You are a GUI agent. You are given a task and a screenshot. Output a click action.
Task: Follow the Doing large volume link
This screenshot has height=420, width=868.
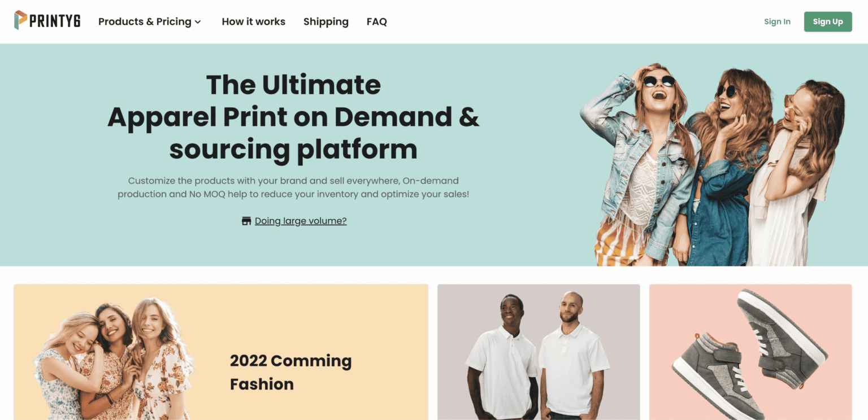(301, 221)
